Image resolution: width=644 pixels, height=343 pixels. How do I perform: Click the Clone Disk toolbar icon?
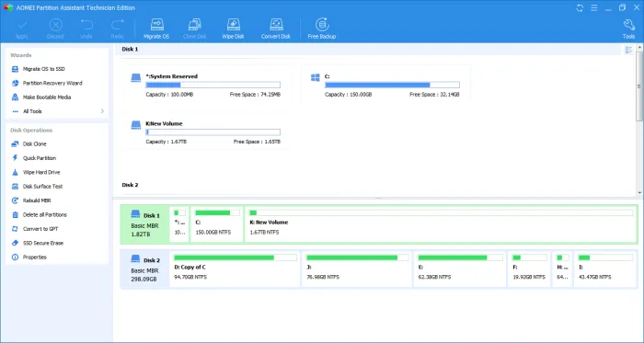pyautogui.click(x=195, y=25)
